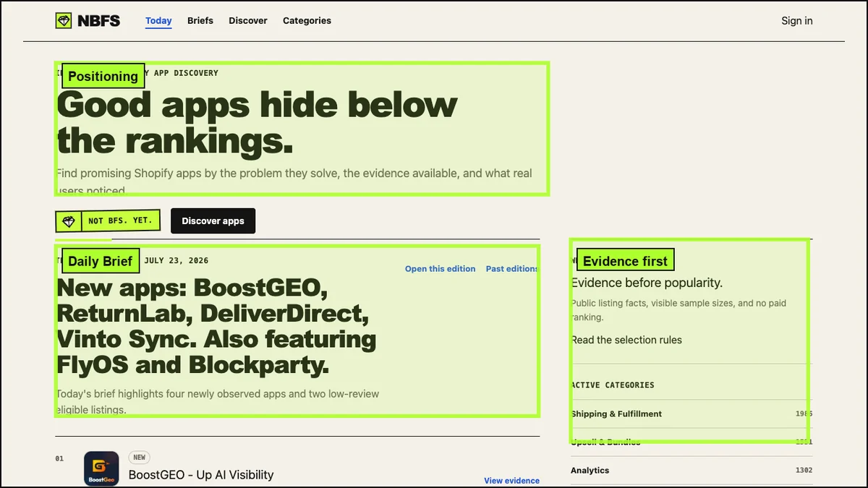View Past editions link
This screenshot has width=868, height=488.
(x=512, y=269)
